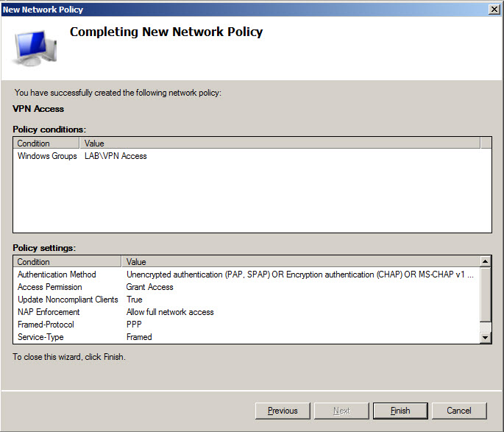The image size is (504, 432).
Task: Click Value column header in Policy conditions
Action: pyautogui.click(x=280, y=143)
